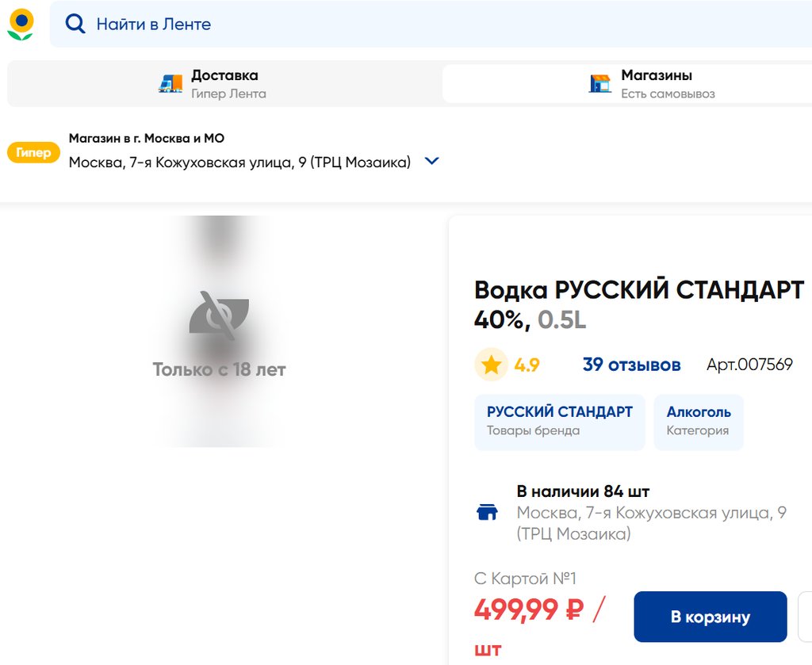Open the 39 отзывов reviews link
Screen dimensions: 812x665
tap(631, 365)
